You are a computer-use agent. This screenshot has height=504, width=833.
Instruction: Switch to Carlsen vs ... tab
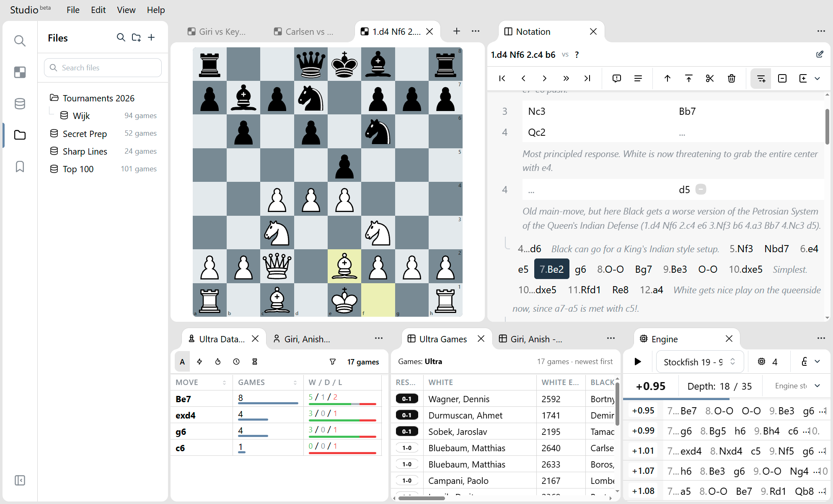pos(304,31)
